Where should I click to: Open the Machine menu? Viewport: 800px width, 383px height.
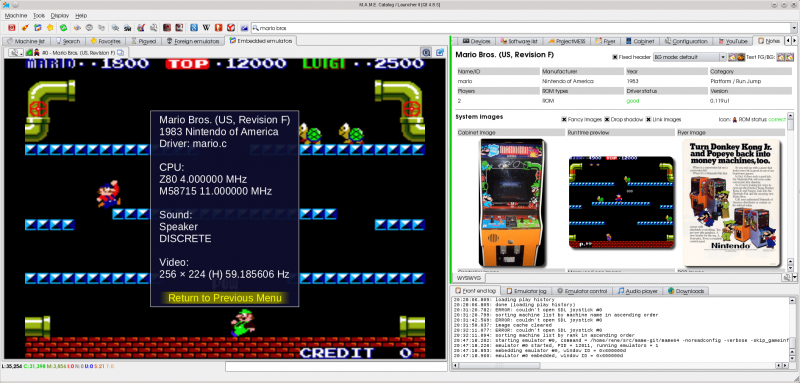[16, 16]
